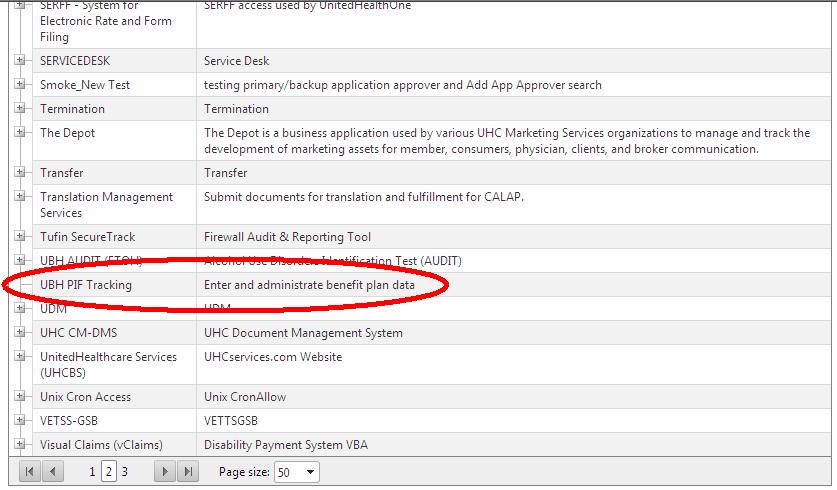837x490 pixels.
Task: Expand the Termination row
Action: 20,109
